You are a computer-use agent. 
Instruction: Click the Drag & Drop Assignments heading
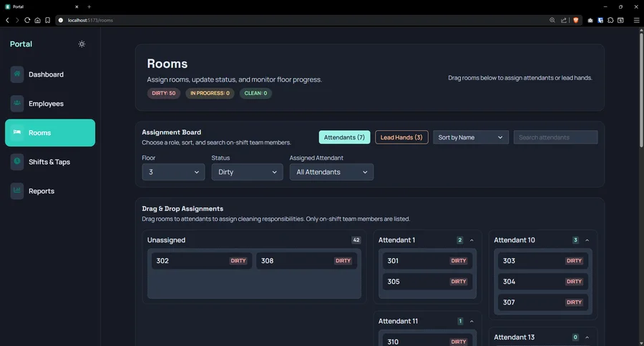[x=182, y=209]
